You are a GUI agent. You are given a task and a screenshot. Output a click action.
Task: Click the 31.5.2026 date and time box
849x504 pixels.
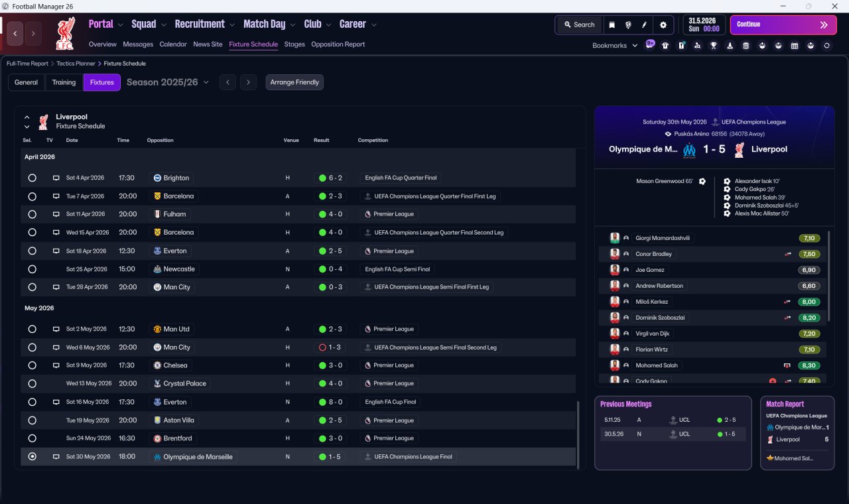click(x=704, y=25)
